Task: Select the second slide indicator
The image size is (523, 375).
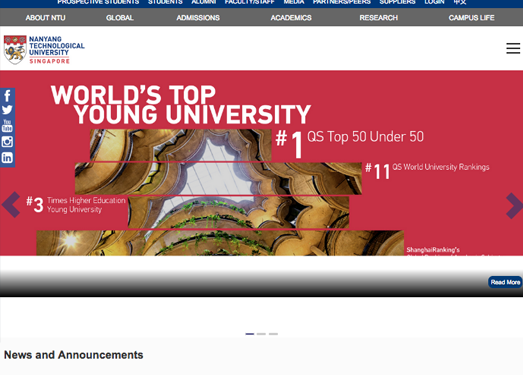Action: coord(262,334)
